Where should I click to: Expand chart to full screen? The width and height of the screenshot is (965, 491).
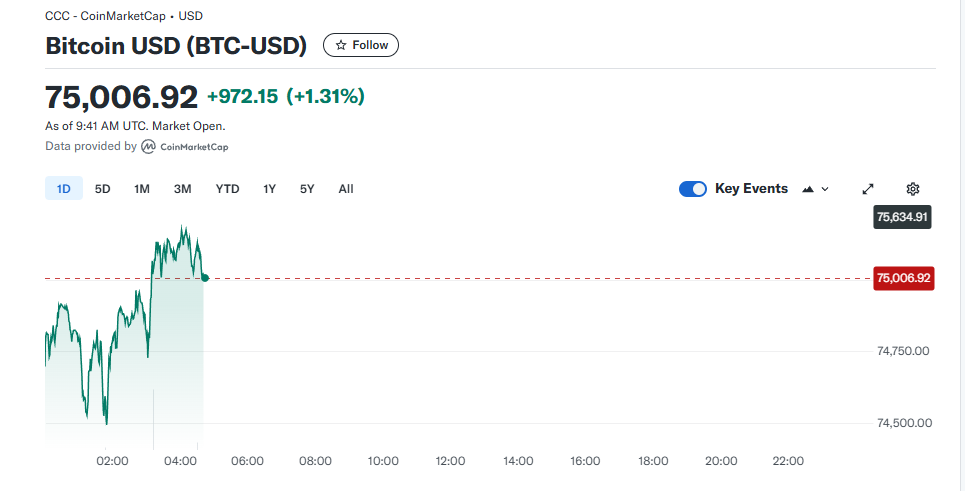click(x=868, y=189)
